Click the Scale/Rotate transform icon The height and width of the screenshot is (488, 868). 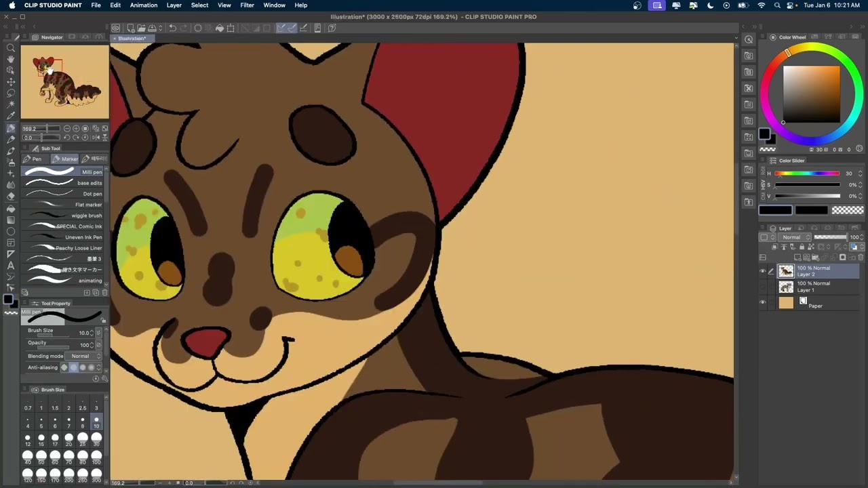click(231, 28)
